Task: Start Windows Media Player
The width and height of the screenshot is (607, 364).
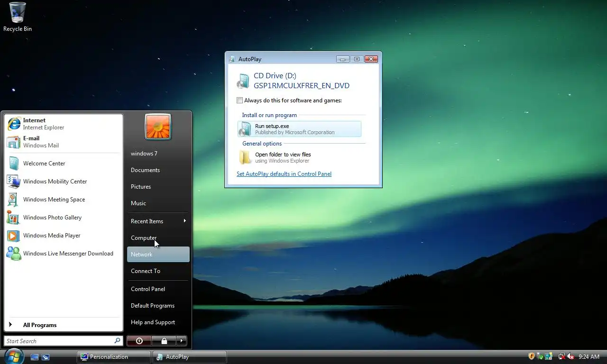Action: [x=64, y=236]
